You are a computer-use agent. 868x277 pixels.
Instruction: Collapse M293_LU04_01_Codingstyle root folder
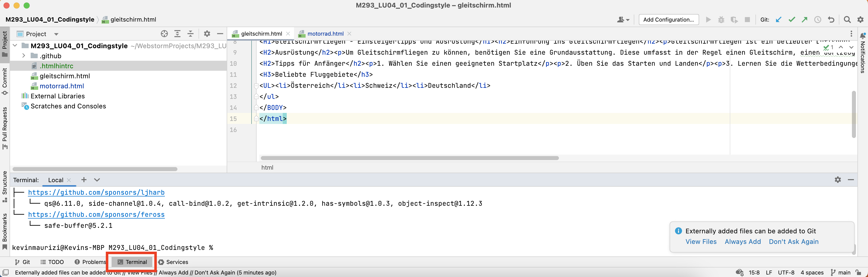15,45
